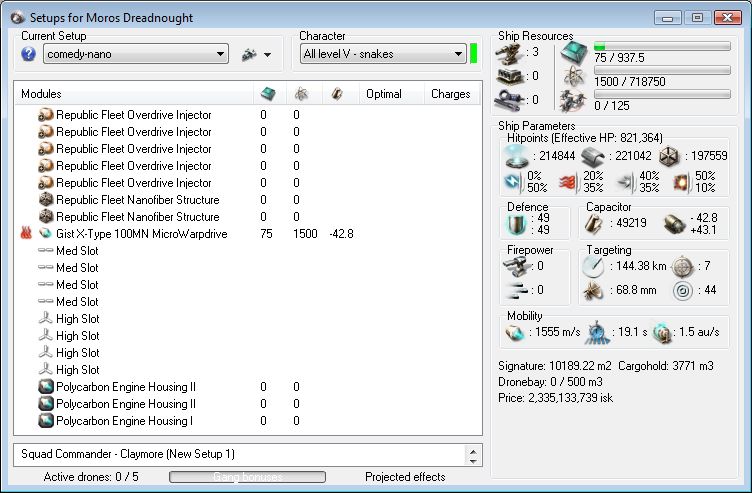Click the turret hardpoints icon

click(509, 53)
